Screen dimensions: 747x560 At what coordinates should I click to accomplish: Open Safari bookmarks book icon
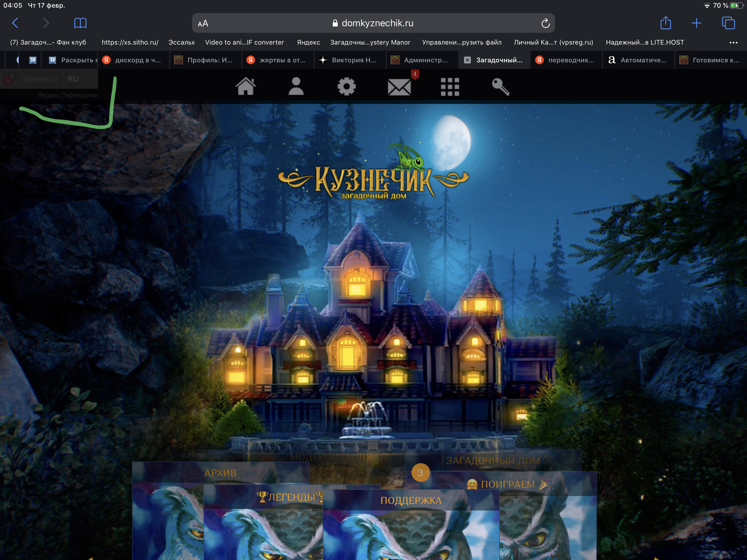(x=80, y=23)
